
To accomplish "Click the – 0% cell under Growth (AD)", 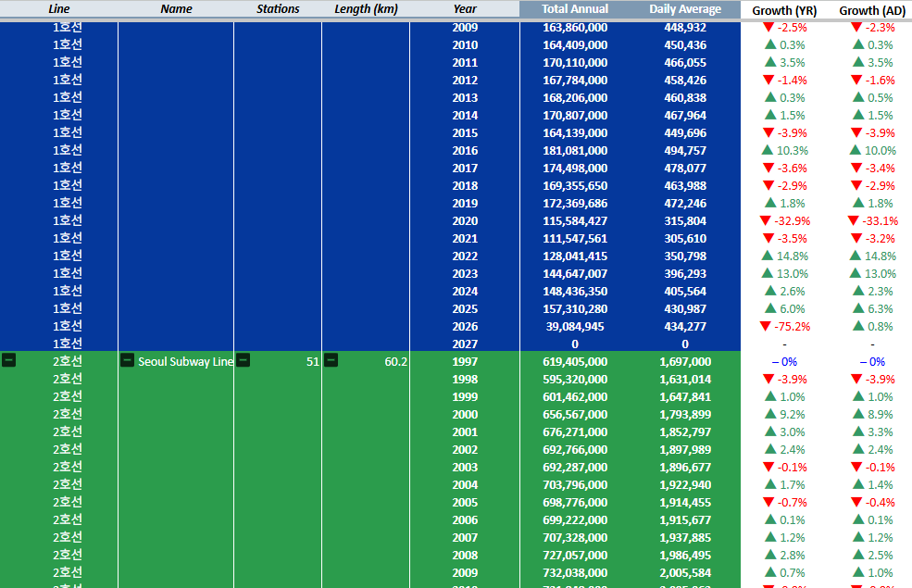I will click(872, 362).
